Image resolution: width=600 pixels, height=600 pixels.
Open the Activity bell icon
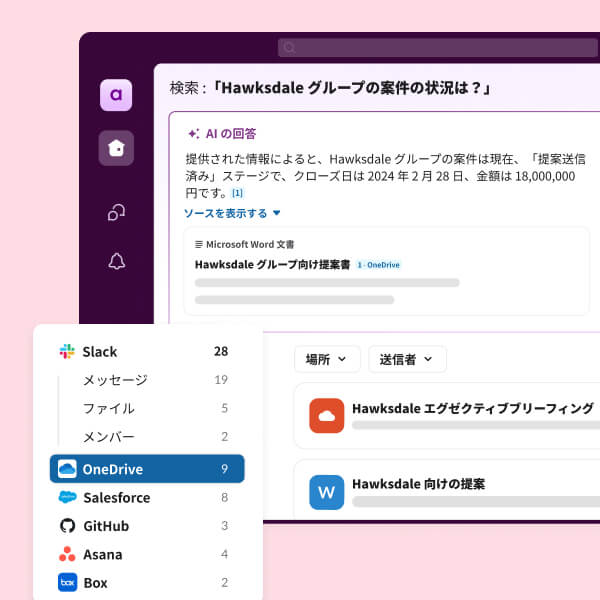pos(116,261)
